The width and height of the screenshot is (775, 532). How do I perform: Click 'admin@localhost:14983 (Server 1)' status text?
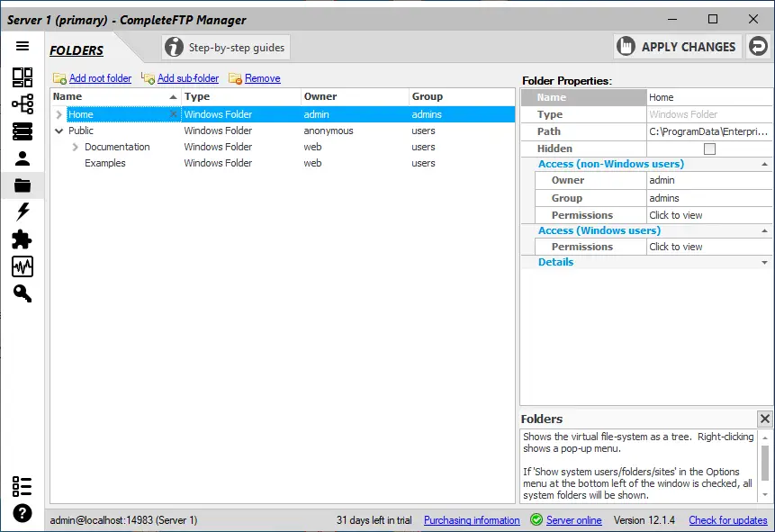point(123,520)
